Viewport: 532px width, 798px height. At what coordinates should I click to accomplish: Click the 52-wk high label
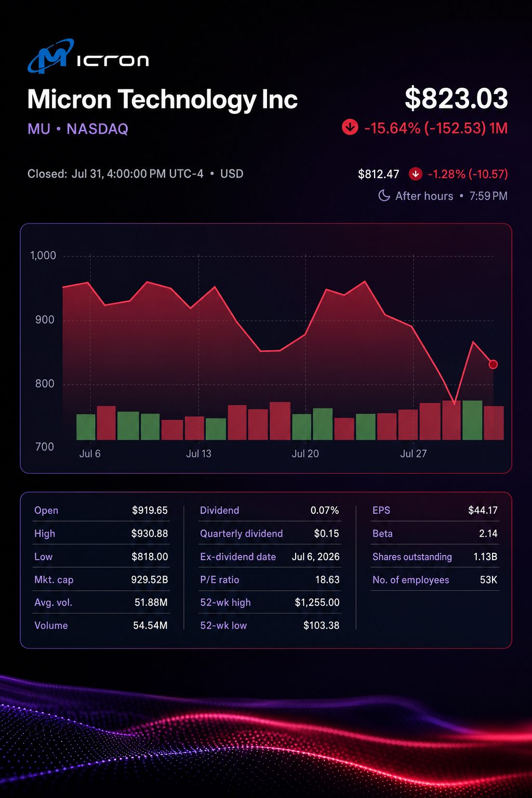click(x=225, y=603)
